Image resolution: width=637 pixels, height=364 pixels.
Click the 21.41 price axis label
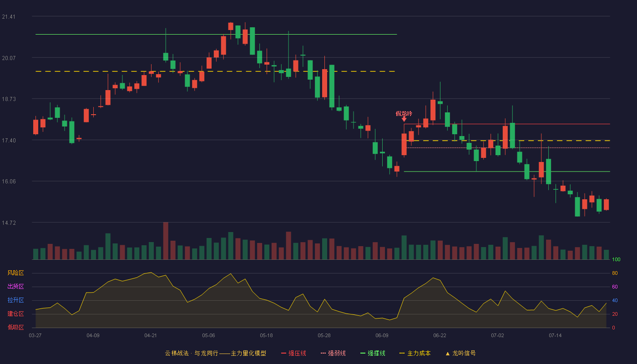tap(9, 17)
